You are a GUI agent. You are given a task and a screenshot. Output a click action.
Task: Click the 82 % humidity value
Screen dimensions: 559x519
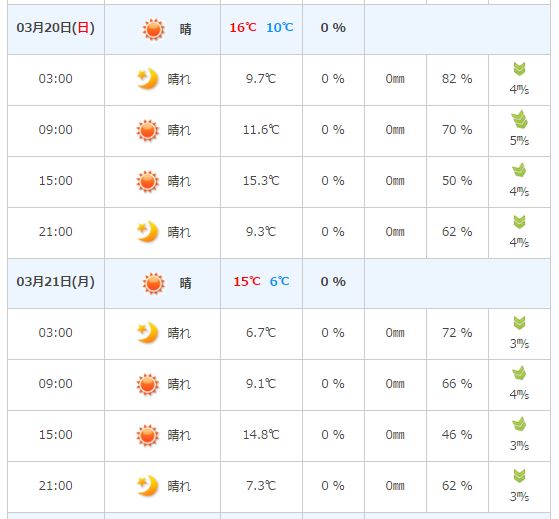[x=457, y=79]
